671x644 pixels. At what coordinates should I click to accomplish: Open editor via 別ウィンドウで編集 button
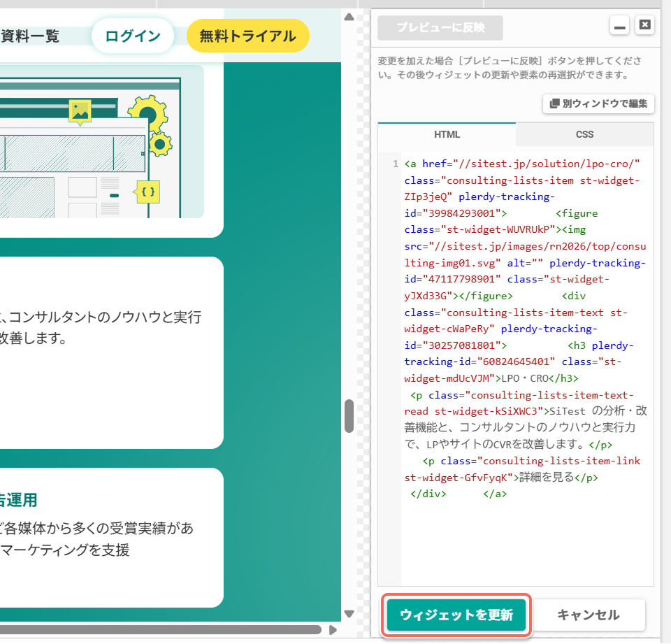click(598, 103)
